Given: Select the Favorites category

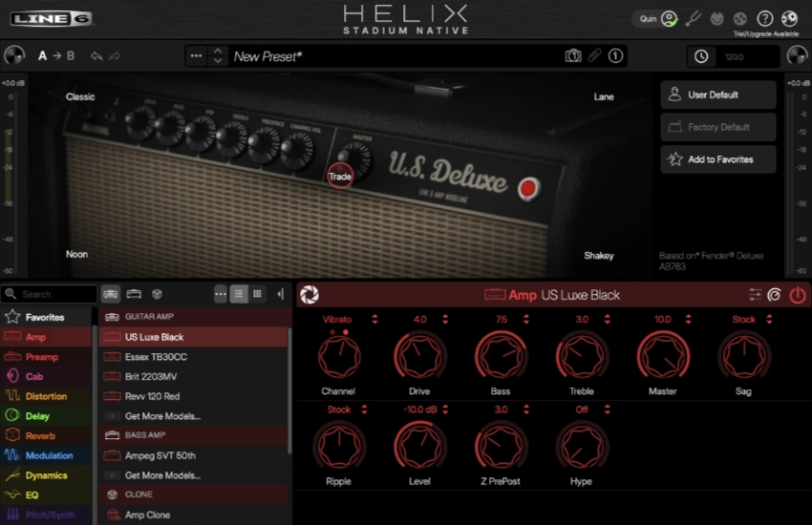Looking at the screenshot, I should point(46,317).
